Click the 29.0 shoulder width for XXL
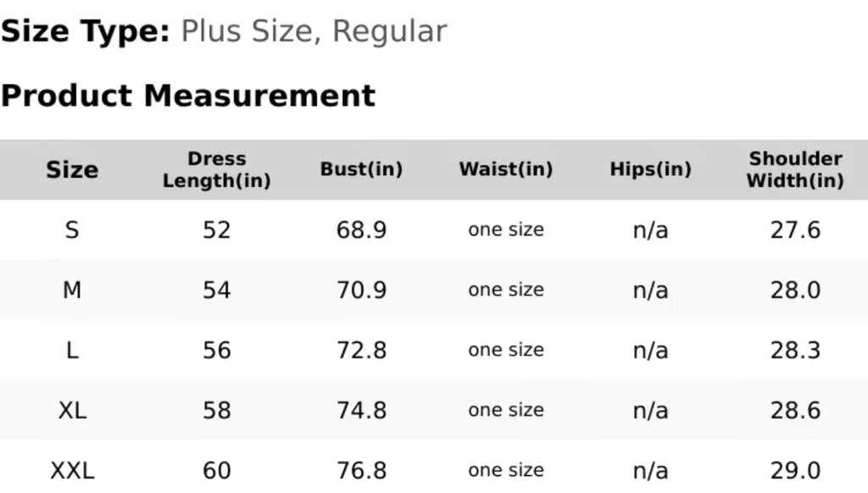This screenshot has width=868, height=493. 795,472
